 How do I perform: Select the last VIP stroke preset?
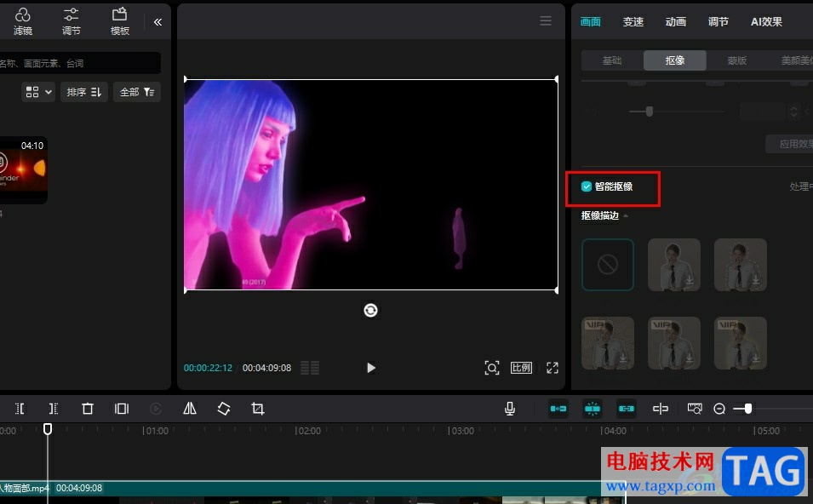click(741, 343)
